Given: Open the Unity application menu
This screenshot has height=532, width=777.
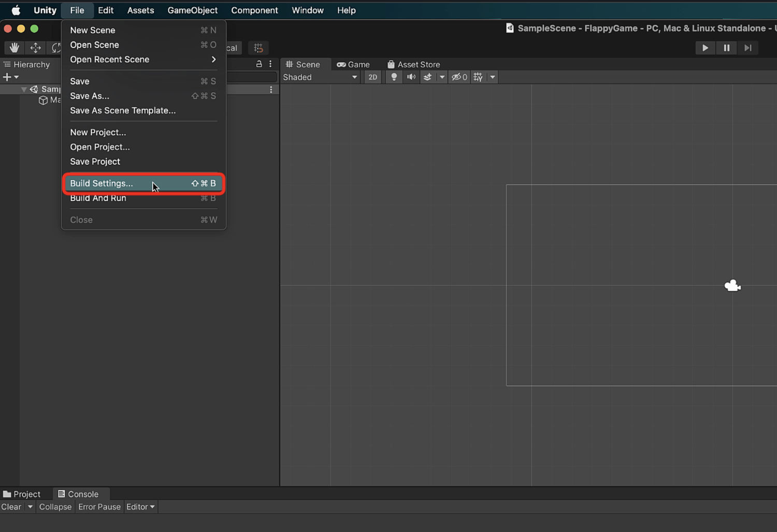Looking at the screenshot, I should coord(45,10).
